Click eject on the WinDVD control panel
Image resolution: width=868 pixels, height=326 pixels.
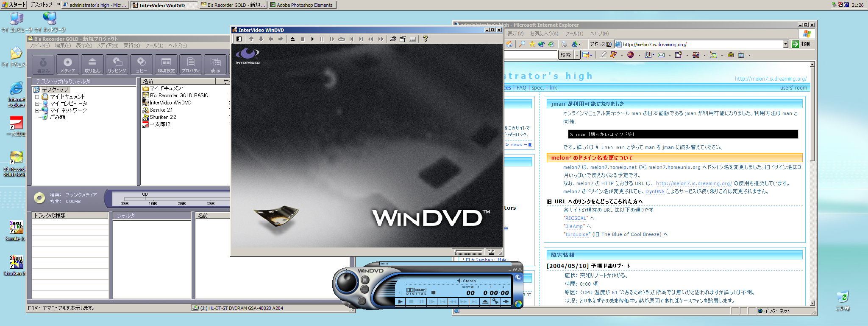pyautogui.click(x=485, y=301)
